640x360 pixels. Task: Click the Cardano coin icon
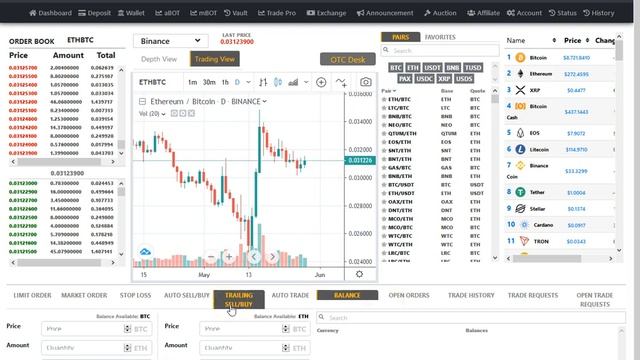coord(524,224)
